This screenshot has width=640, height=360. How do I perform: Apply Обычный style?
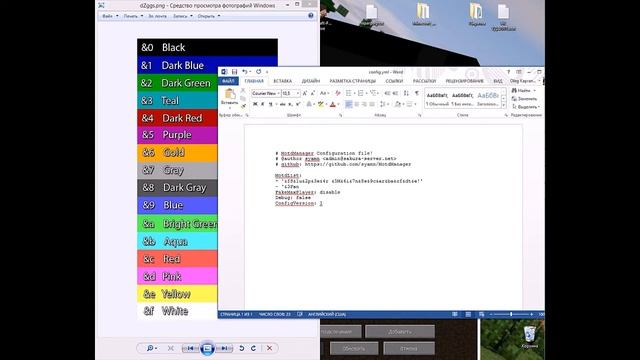(437, 99)
